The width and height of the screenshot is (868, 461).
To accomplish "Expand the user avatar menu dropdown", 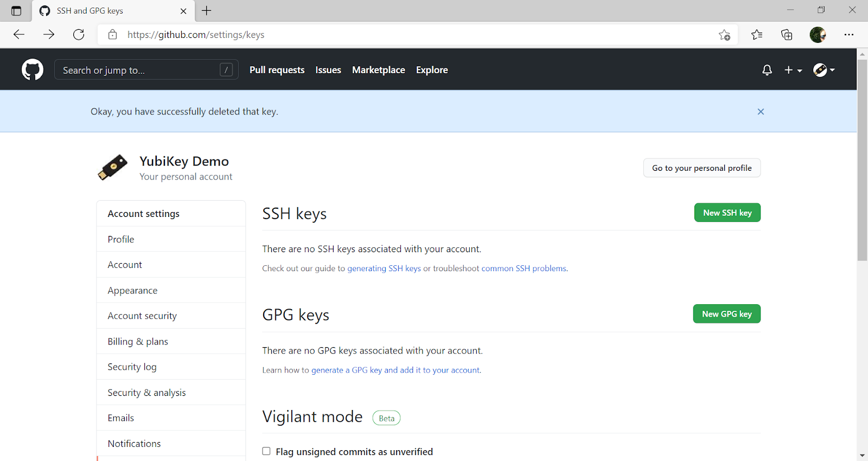I will (824, 70).
